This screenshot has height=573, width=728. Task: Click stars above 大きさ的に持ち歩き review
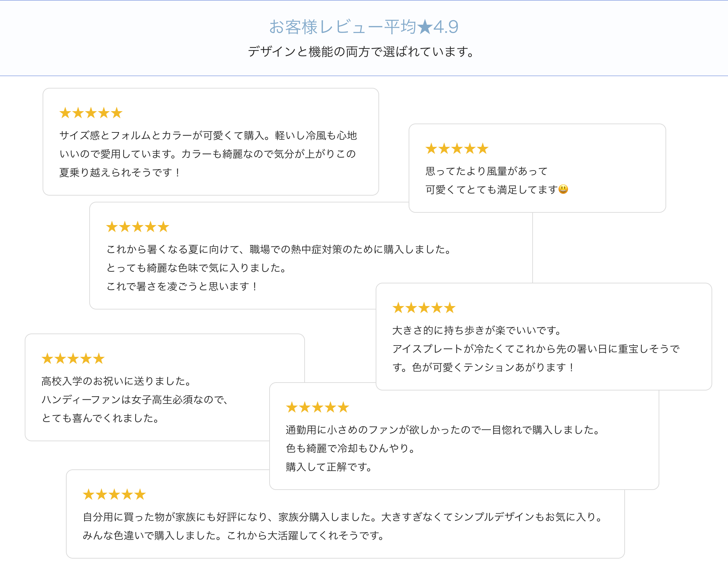click(424, 308)
